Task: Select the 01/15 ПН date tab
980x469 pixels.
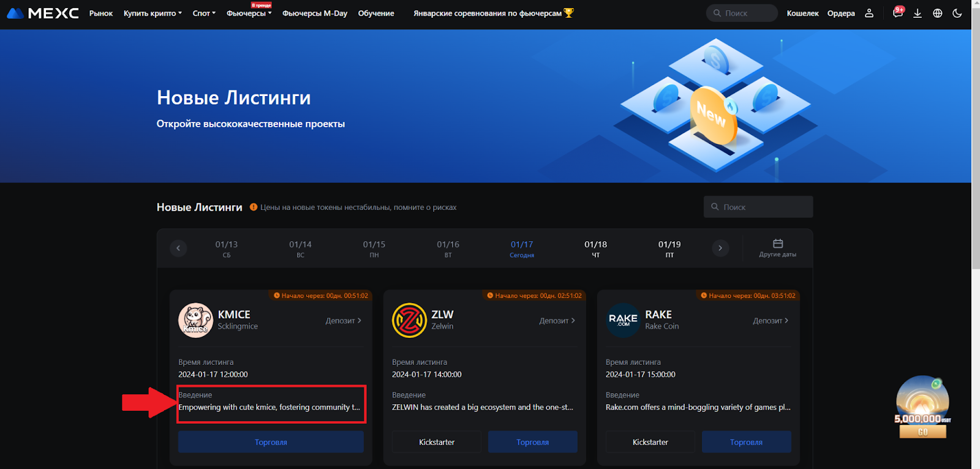Action: point(374,249)
